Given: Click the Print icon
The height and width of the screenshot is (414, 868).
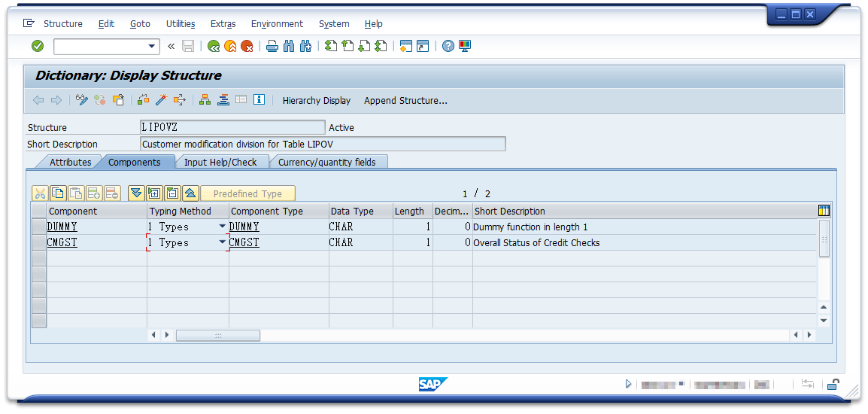Looking at the screenshot, I should pyautogui.click(x=272, y=47).
